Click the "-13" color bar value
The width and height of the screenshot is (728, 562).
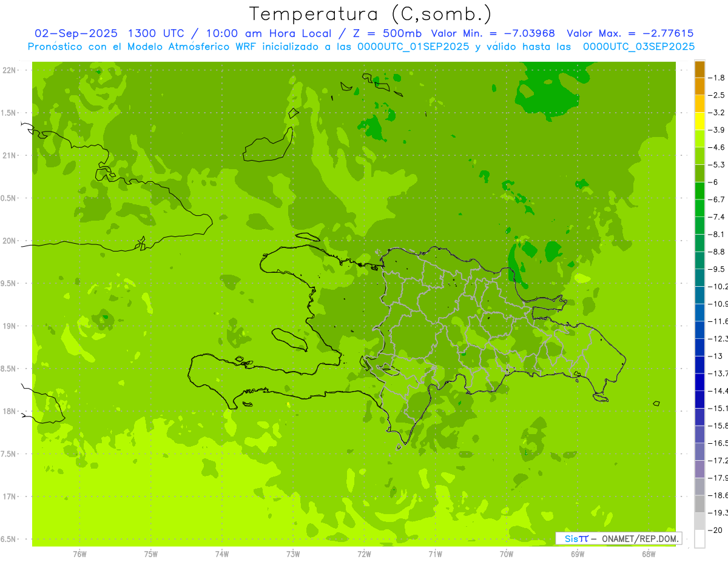[x=716, y=356]
